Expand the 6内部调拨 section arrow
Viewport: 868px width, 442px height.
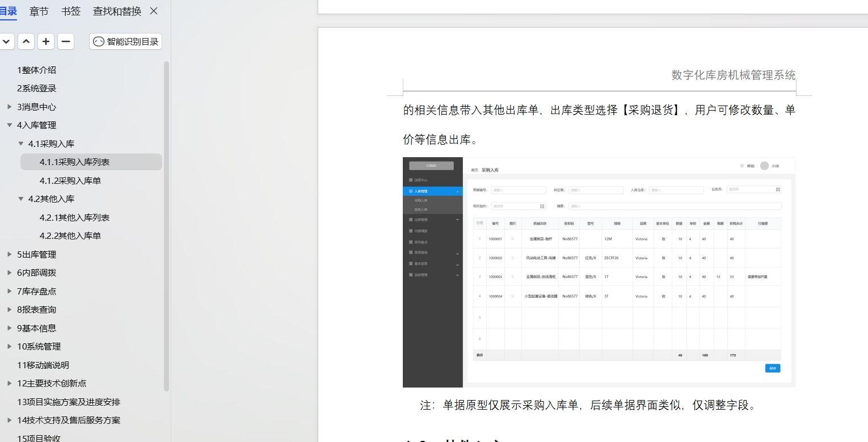coord(9,273)
